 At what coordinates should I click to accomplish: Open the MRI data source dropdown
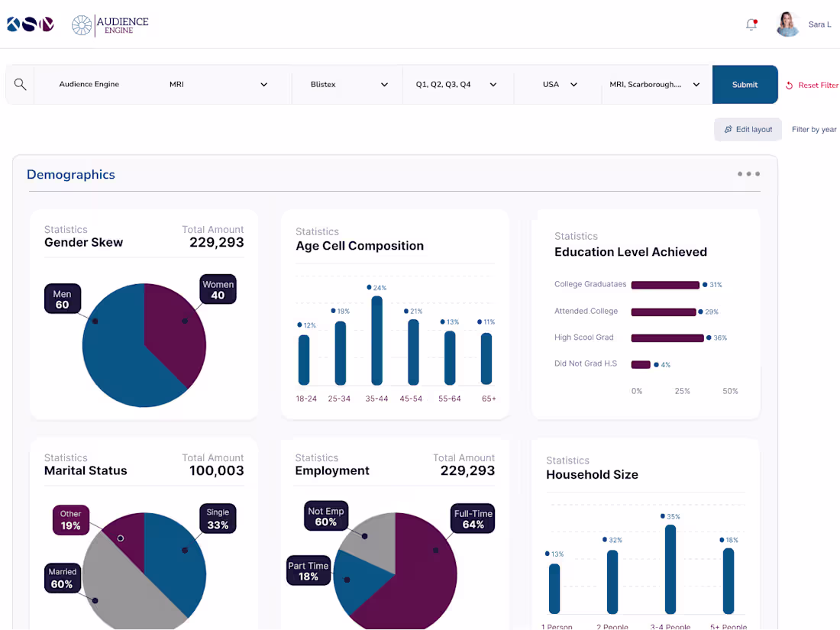coord(263,85)
